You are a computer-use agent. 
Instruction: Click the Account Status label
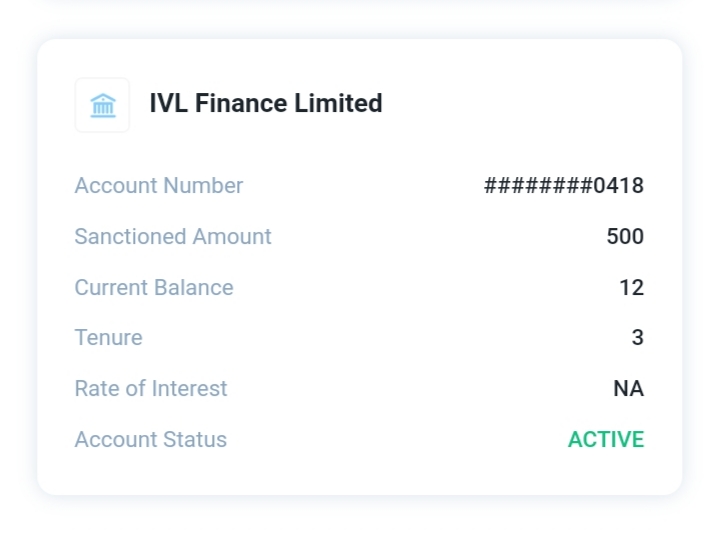[150, 440]
